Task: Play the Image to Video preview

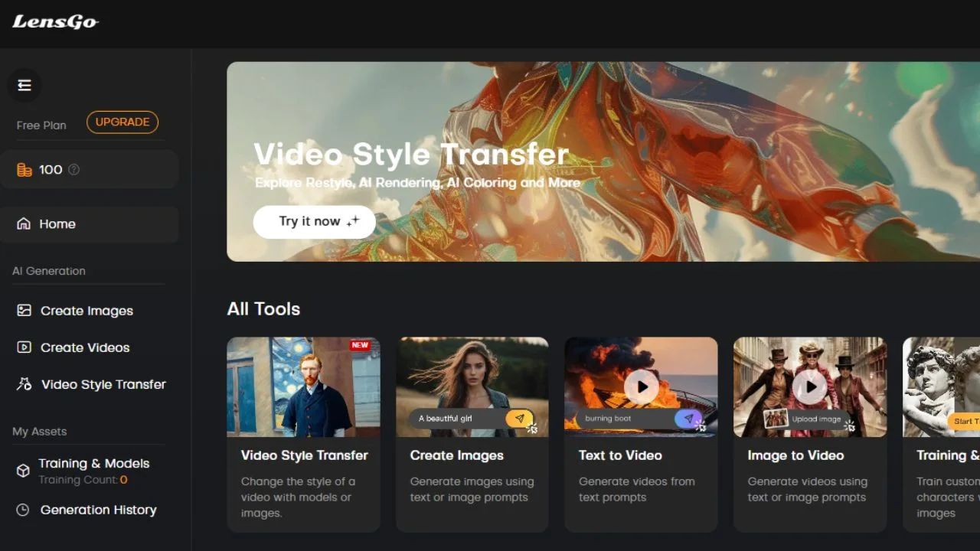Action: click(x=810, y=387)
